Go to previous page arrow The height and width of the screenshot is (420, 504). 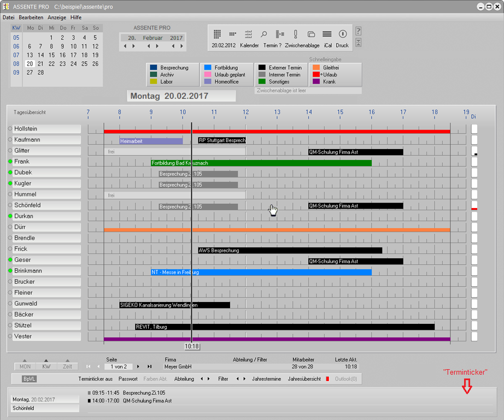99,366
